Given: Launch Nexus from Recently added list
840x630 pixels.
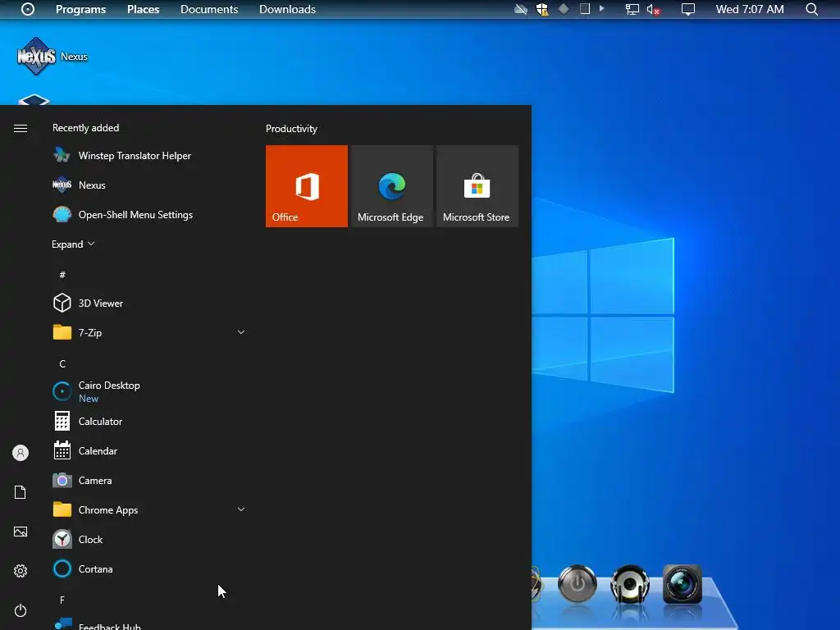Looking at the screenshot, I should tap(148, 185).
